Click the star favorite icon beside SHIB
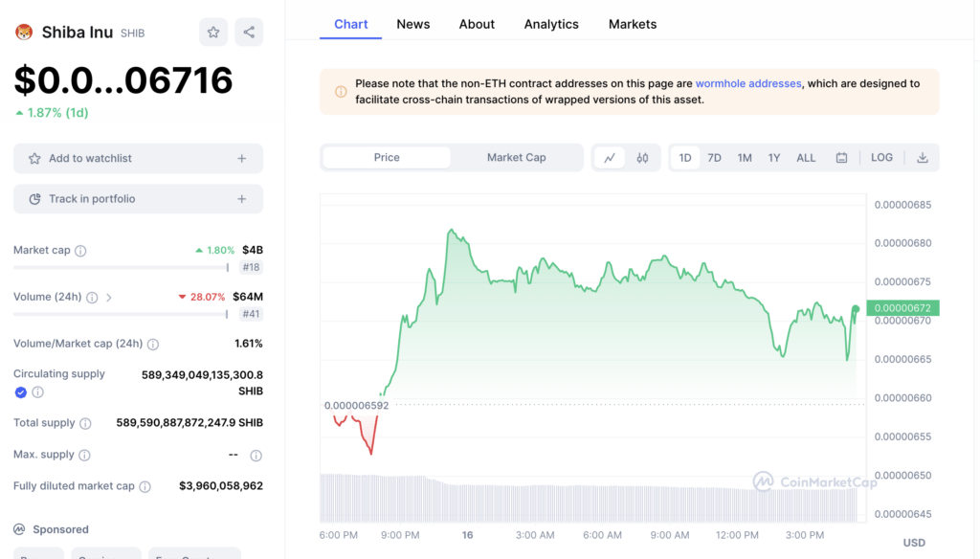980x559 pixels. (x=213, y=32)
